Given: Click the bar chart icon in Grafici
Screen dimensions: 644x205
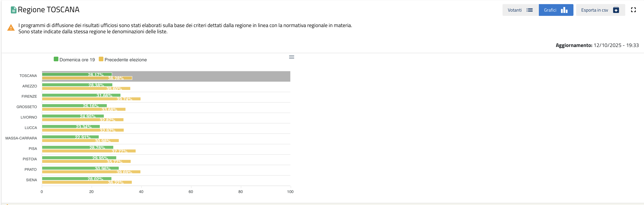Looking at the screenshot, I should 564,10.
